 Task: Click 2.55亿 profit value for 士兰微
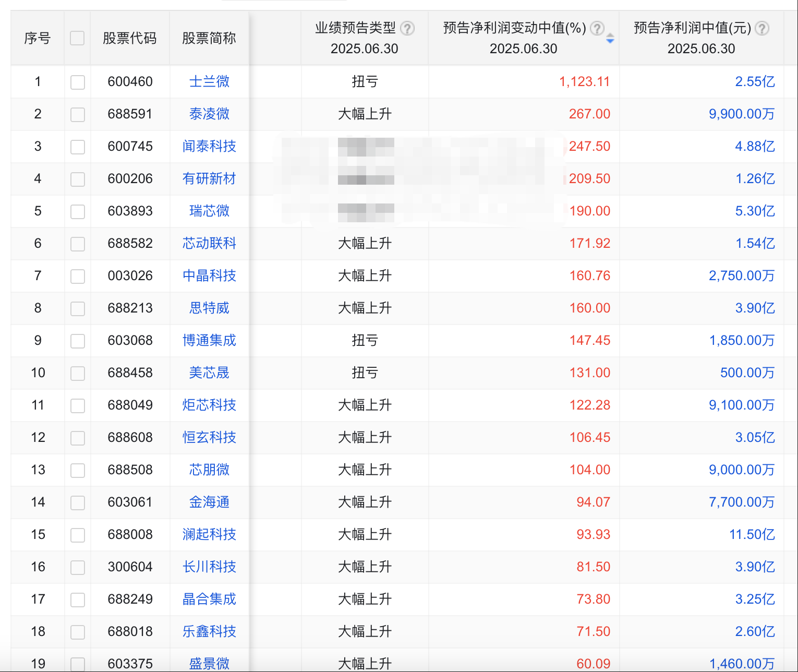tap(755, 81)
